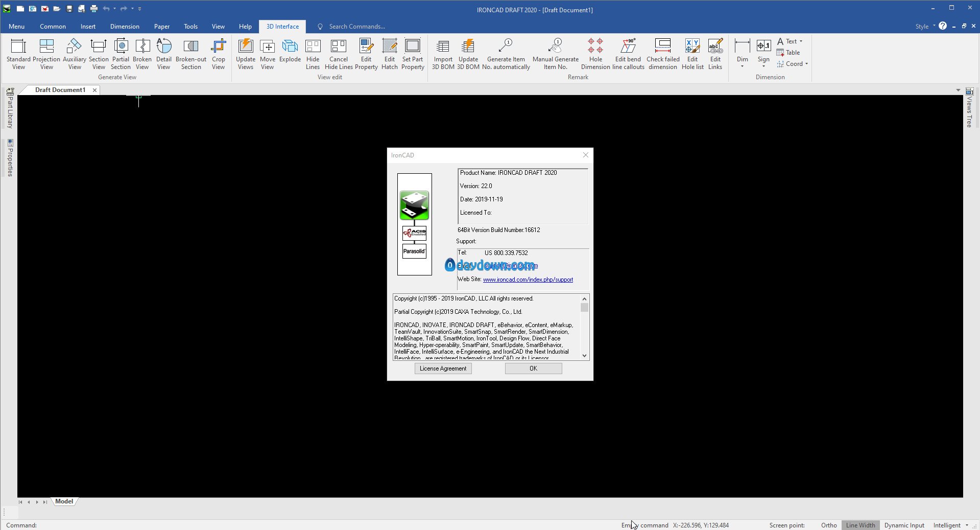
Task: Click in the Search Commands field
Action: tap(357, 26)
